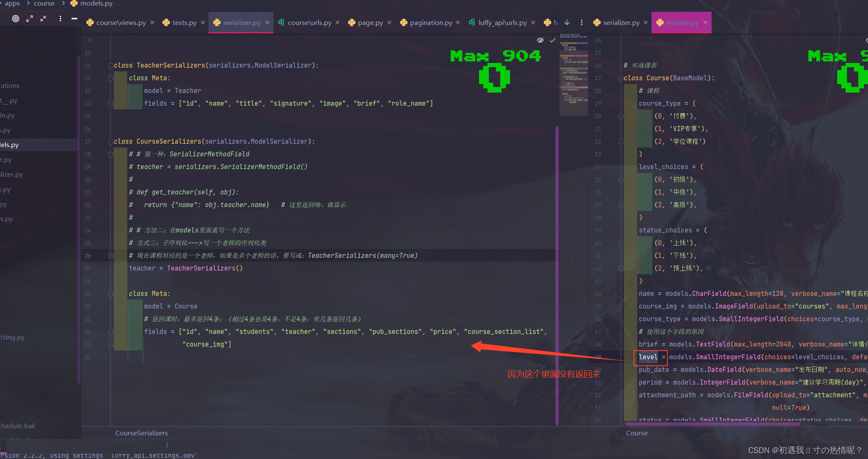Open the editor tab actions menu (three dots)

tap(582, 22)
